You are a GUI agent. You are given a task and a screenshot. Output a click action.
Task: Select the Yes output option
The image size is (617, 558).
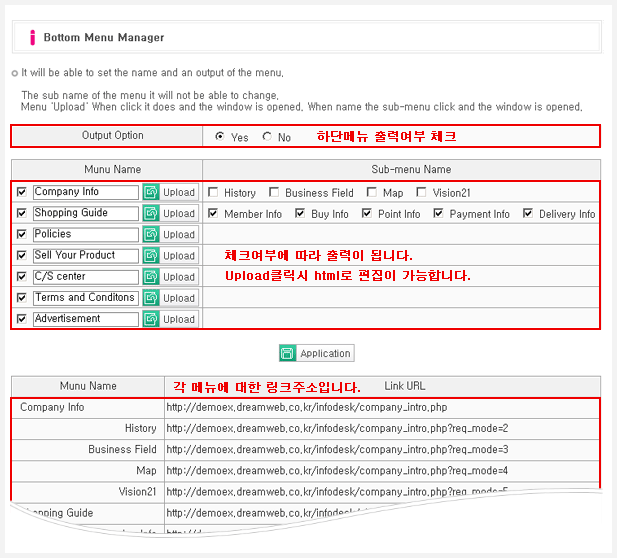pyautogui.click(x=220, y=137)
